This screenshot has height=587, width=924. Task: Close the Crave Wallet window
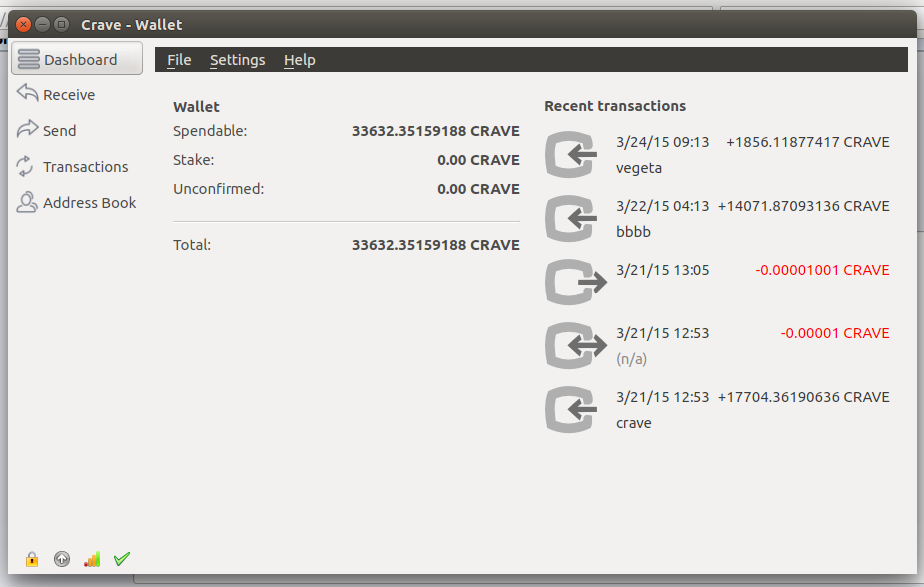pos(24,24)
